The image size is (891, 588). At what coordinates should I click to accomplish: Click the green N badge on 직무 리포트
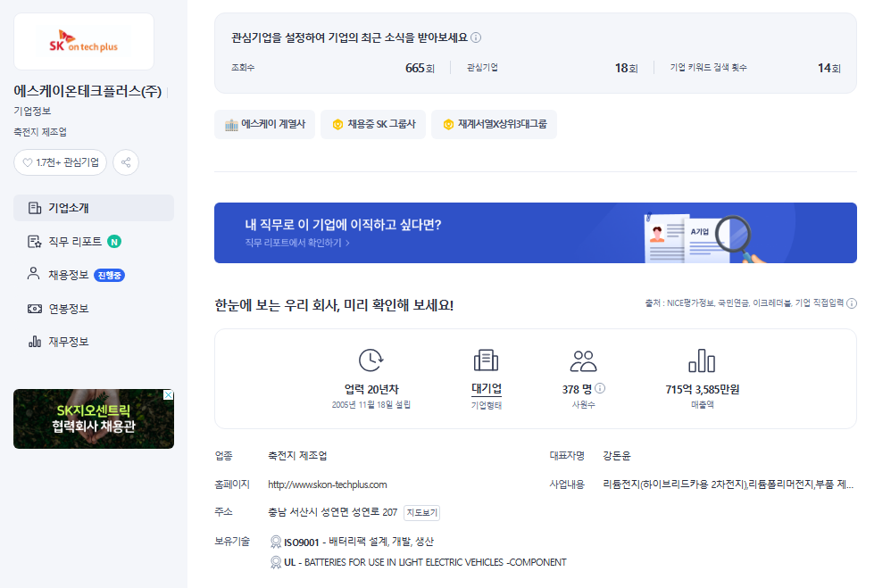pos(114,242)
